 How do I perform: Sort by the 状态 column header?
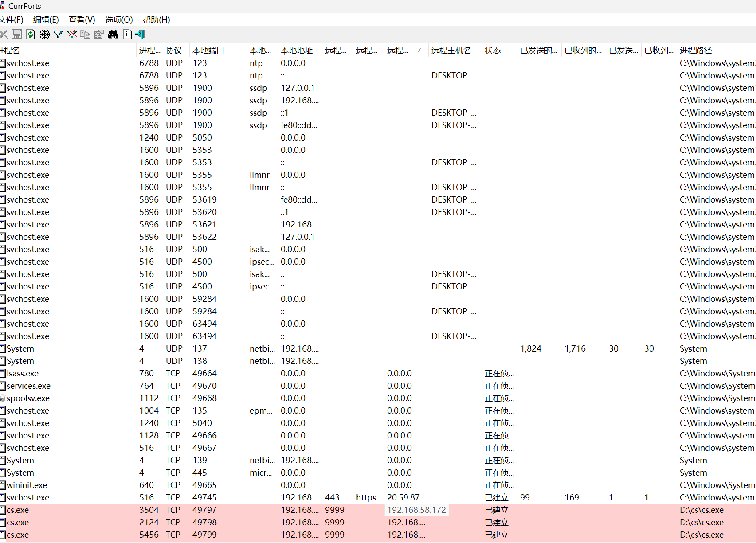(499, 50)
